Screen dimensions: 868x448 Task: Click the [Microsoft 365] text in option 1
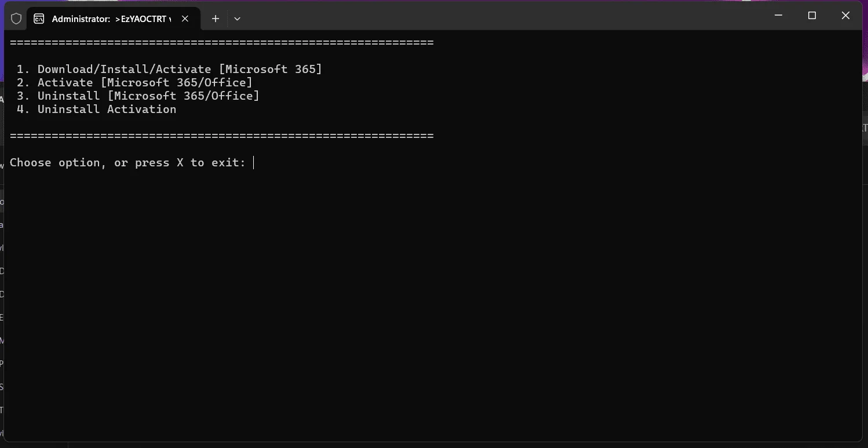[x=270, y=69]
